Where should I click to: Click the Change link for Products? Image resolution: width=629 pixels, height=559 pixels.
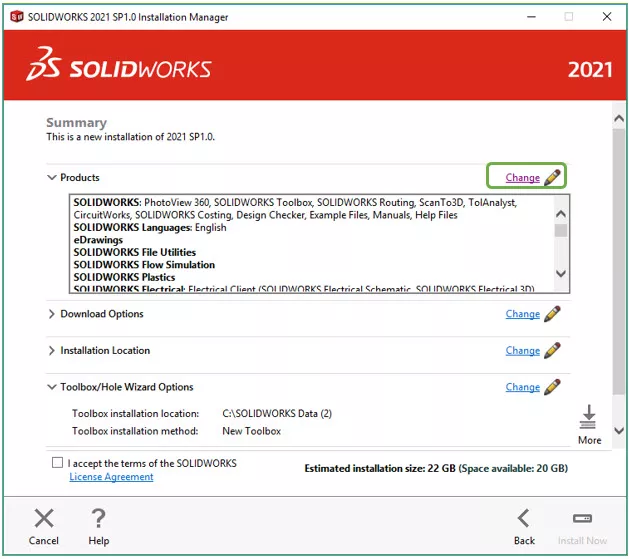(x=522, y=178)
